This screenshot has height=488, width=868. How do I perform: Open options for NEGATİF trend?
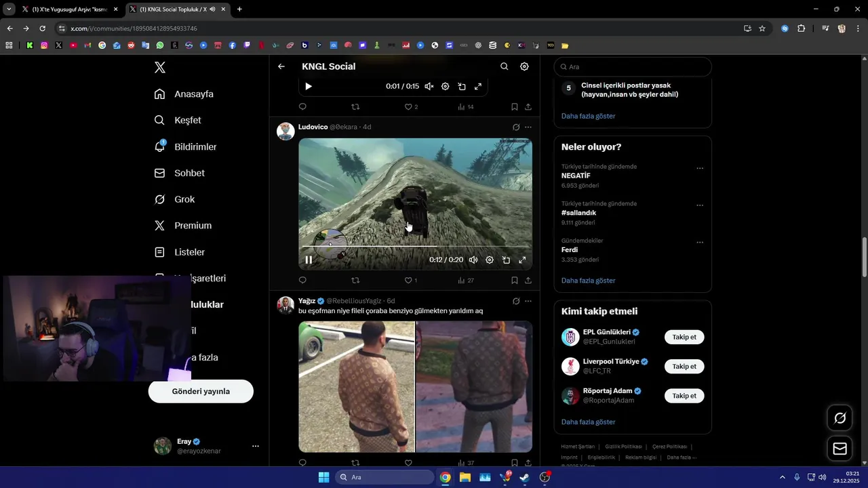[700, 168]
